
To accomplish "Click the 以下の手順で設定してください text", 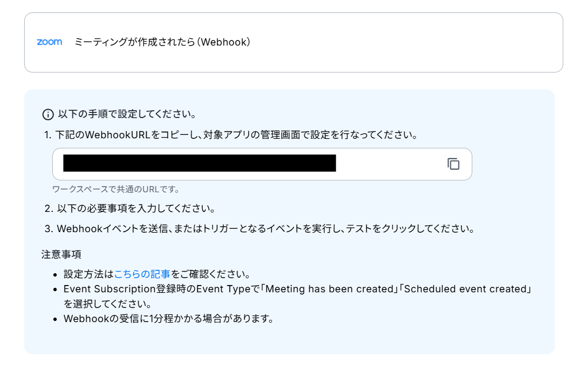I will click(x=127, y=114).
